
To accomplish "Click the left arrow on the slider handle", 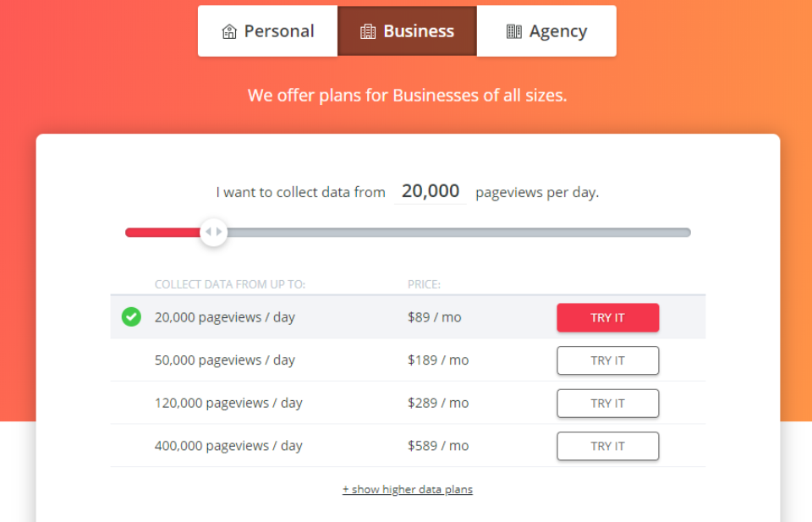I will [x=208, y=232].
